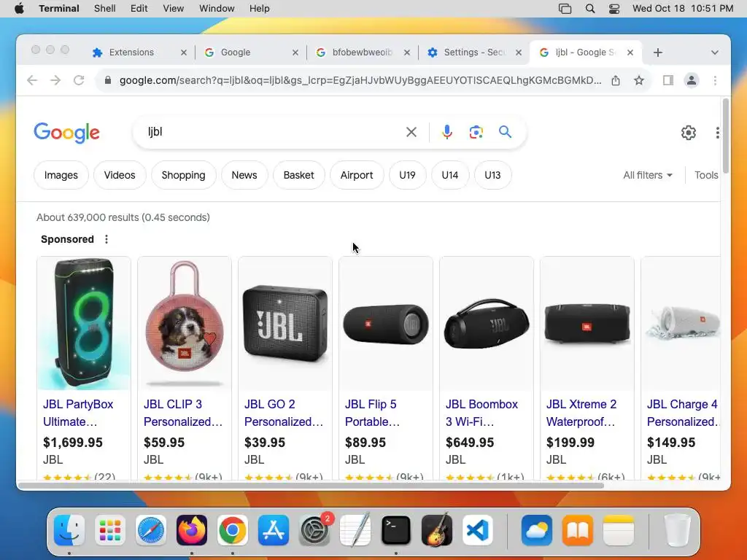Reload the current page

pyautogui.click(x=79, y=80)
